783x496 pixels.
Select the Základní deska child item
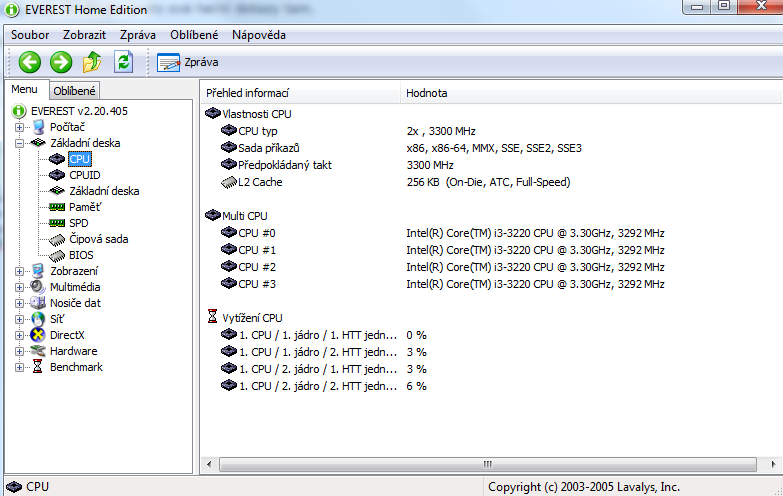(x=104, y=191)
